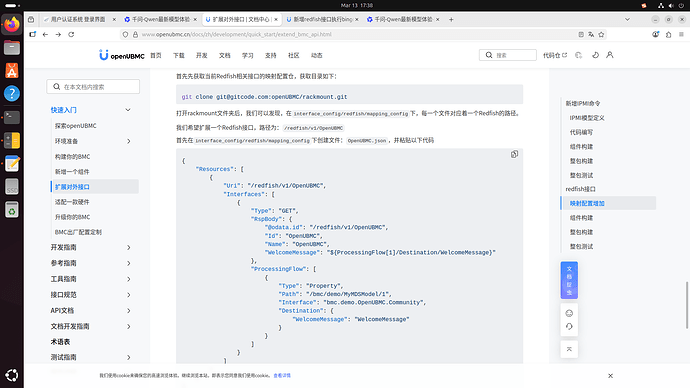Go back to the previous page
The width and height of the screenshot is (690, 388).
(x=45, y=34)
